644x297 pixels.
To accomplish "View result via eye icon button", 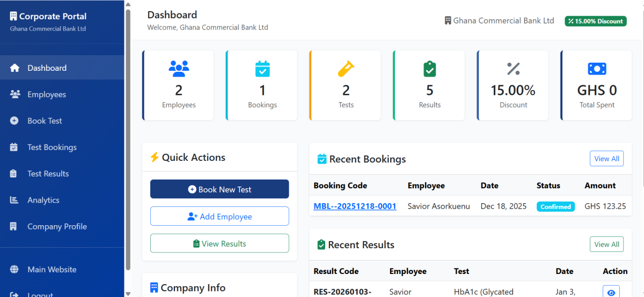I will 611,292.
